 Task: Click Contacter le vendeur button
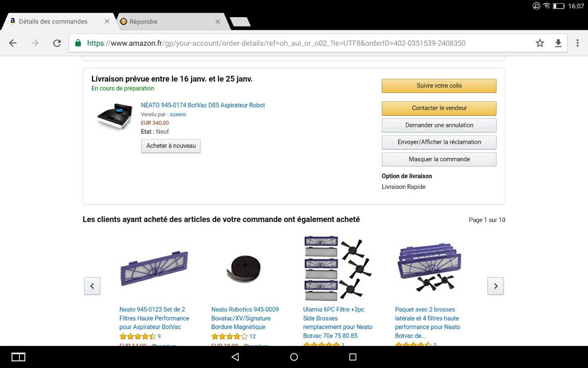point(439,108)
